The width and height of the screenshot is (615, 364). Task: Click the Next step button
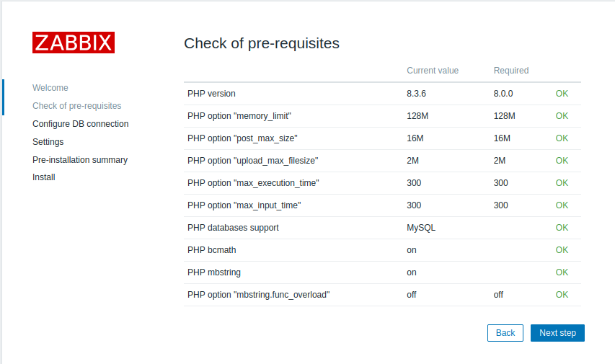click(557, 333)
